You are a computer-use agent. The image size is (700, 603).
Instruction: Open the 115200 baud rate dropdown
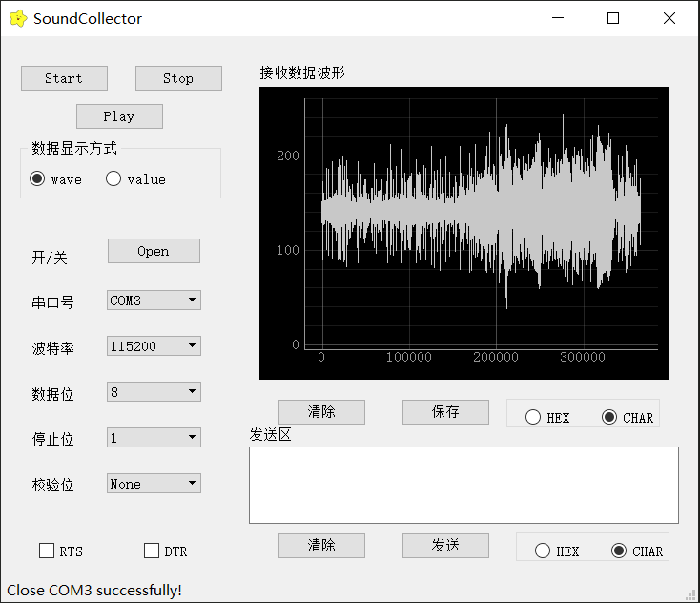(154, 346)
